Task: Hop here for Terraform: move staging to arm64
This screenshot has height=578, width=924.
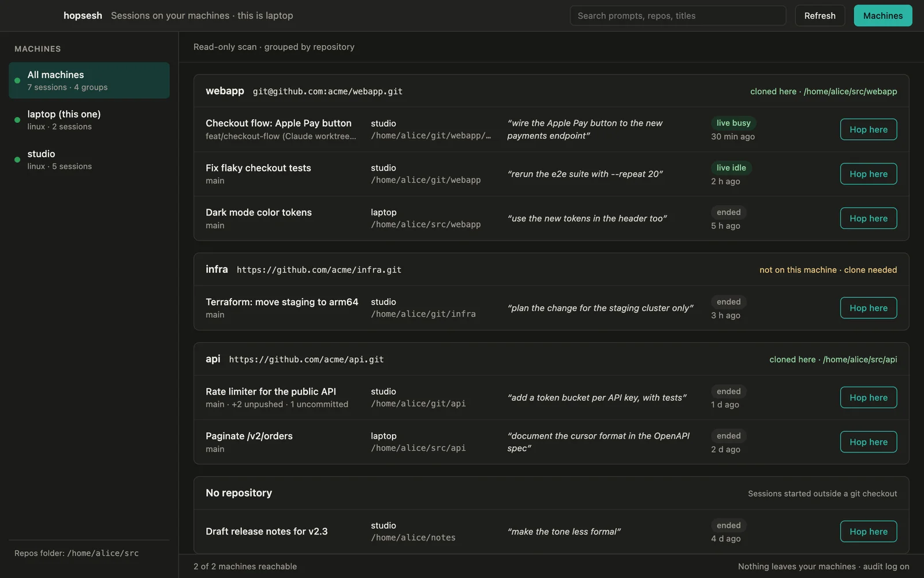Action: click(x=868, y=308)
